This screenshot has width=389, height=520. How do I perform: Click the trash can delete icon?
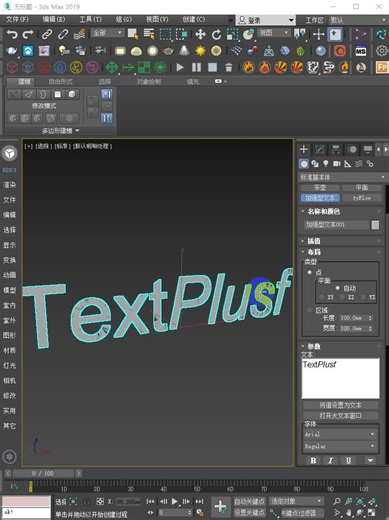click(x=229, y=68)
